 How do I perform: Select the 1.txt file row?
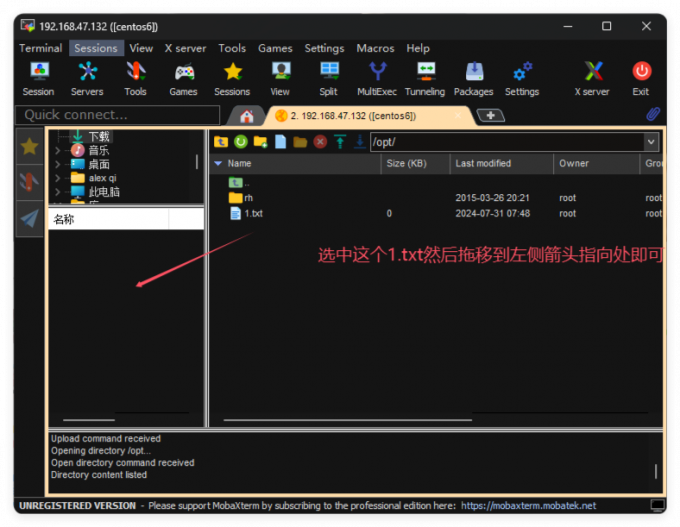(x=436, y=213)
